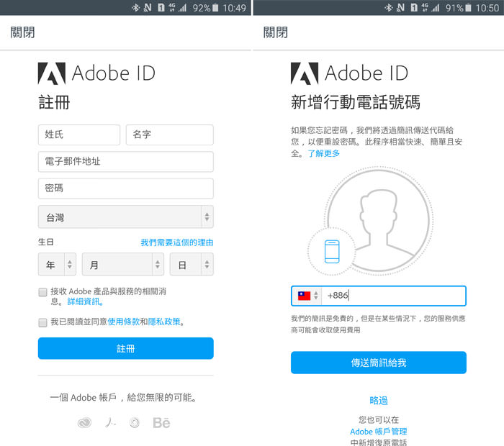Tap the SIM card icon in right status bar
The width and height of the screenshot is (504, 446).
[x=414, y=8]
